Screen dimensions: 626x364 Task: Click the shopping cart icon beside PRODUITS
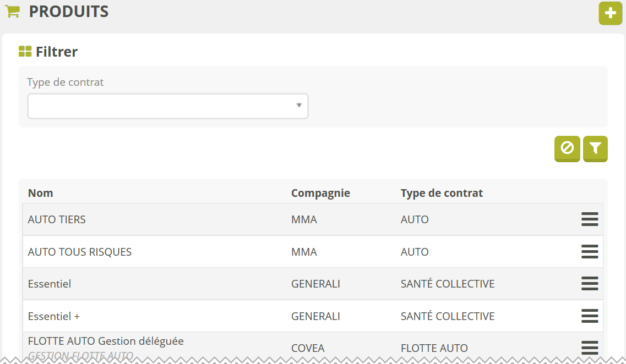[13, 12]
